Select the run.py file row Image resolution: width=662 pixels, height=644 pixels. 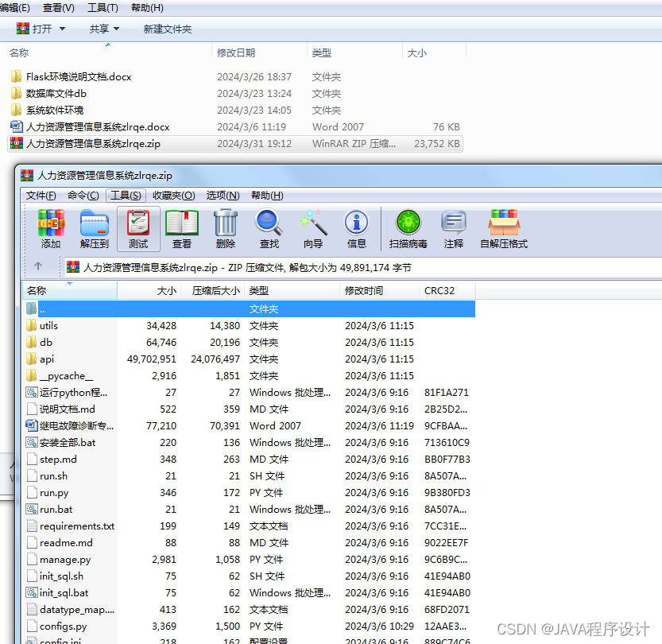249,493
